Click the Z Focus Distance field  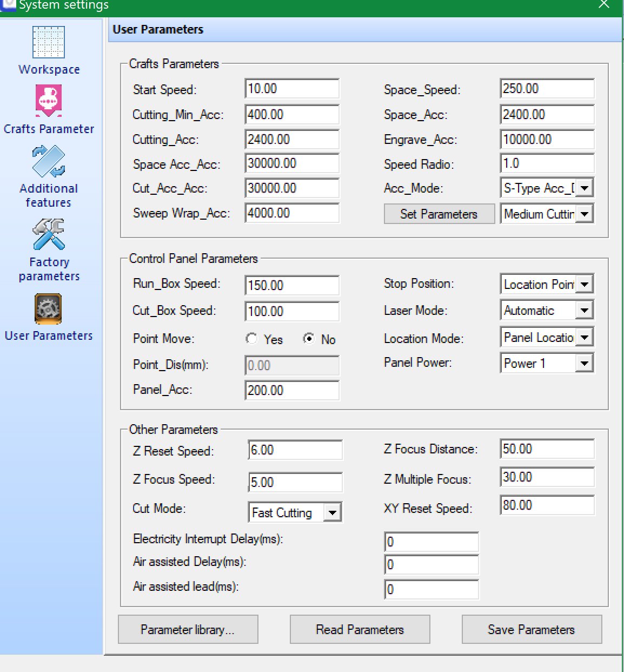(547, 449)
